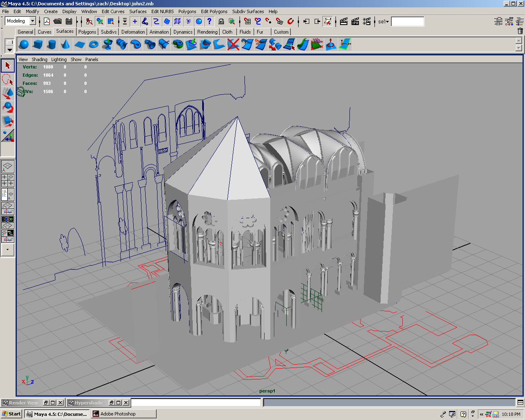Switch to perspective and Graph Editor layout
The height and width of the screenshot is (420, 525).
click(x=8, y=208)
